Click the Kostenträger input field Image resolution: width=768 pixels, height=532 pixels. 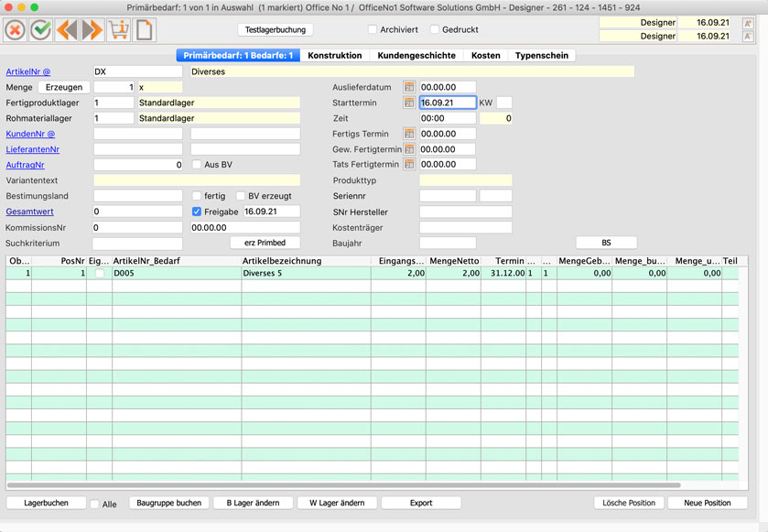click(x=466, y=228)
